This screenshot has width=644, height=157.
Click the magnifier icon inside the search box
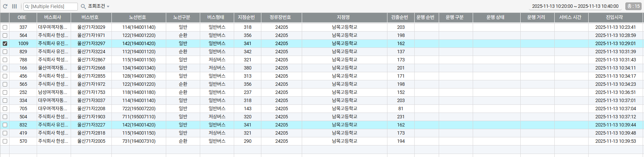coord(27,7)
